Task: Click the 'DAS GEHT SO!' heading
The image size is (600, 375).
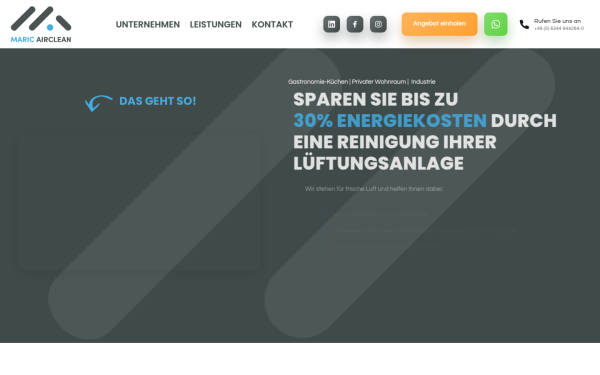Action: [x=158, y=101]
